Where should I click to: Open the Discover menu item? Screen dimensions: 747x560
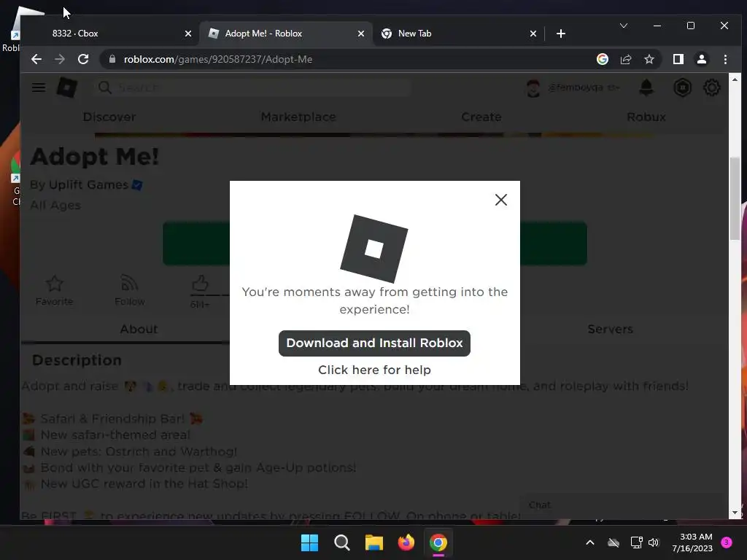[109, 117]
